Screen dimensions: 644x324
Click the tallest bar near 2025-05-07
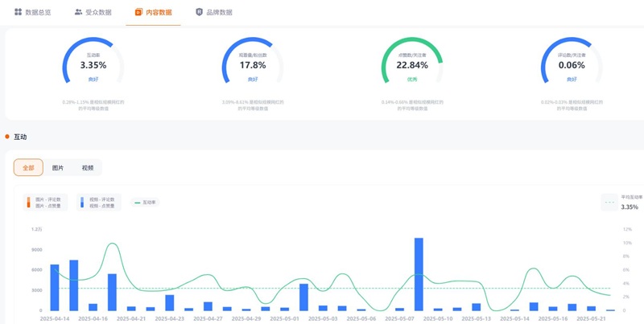(419, 273)
